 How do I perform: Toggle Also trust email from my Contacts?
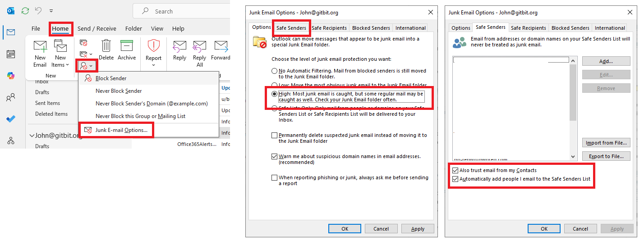455,170
